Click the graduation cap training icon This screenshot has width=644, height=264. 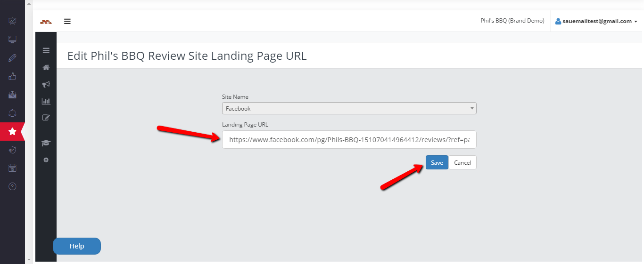coord(46,143)
